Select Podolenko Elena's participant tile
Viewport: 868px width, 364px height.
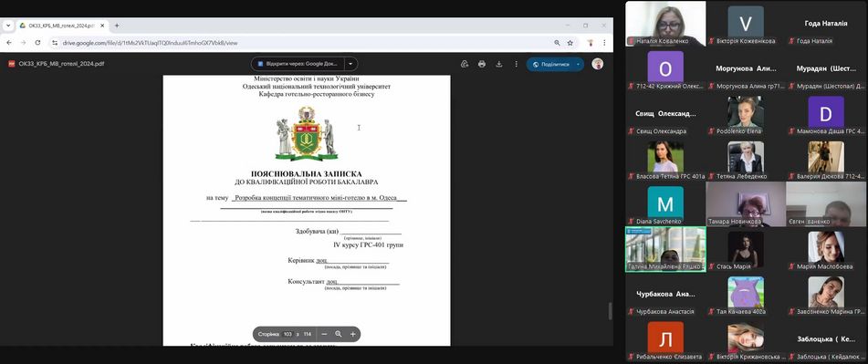[746, 114]
